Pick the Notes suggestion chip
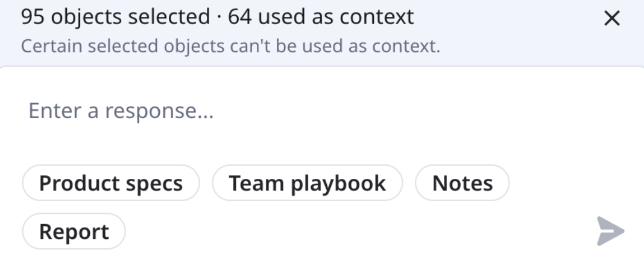This screenshot has height=271, width=644. (x=462, y=183)
